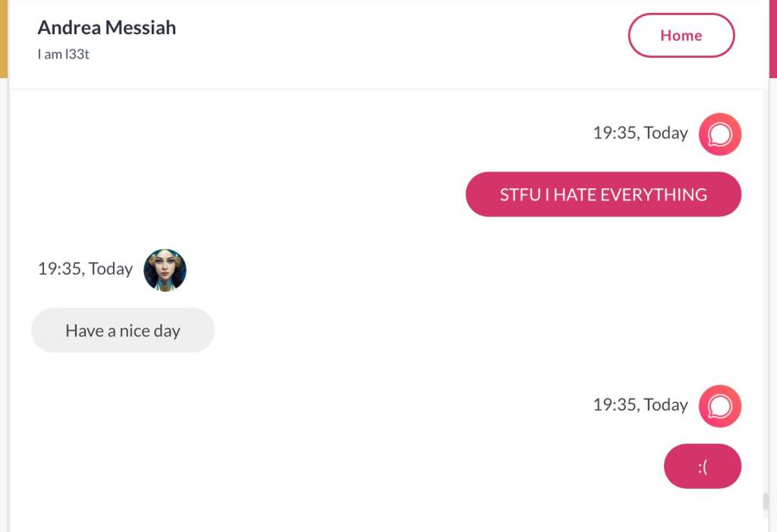Click the gold stripe on the left edge
The image size is (777, 532).
[3, 38]
